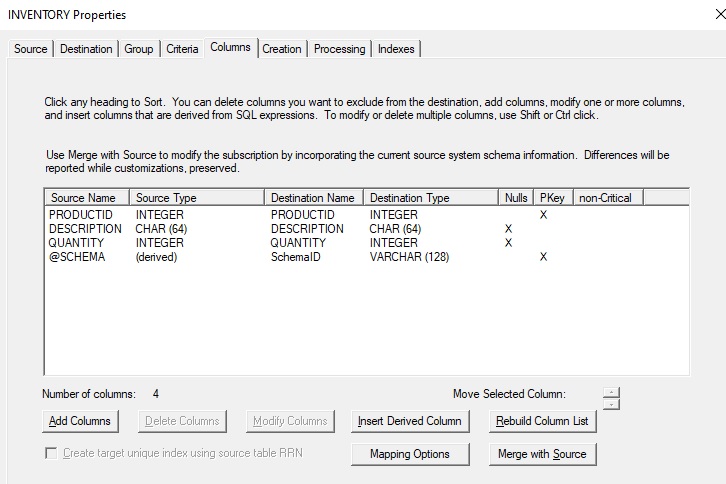The height and width of the screenshot is (484, 726).
Task: Toggle create target unique index checkbox
Action: click(x=51, y=454)
